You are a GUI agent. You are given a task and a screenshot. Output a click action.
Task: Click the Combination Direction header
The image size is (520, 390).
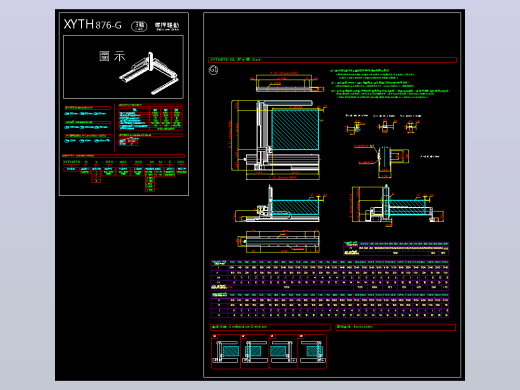pyautogui.click(x=270, y=327)
